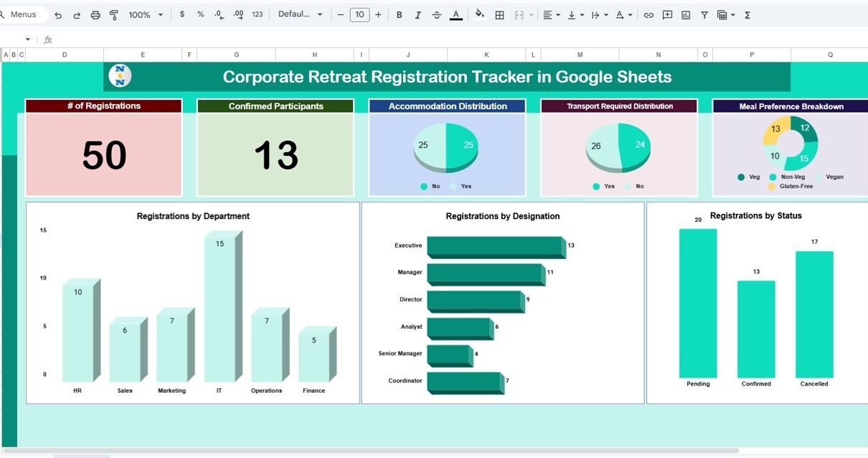Click the Borders icon
868x458 pixels.
(x=500, y=15)
